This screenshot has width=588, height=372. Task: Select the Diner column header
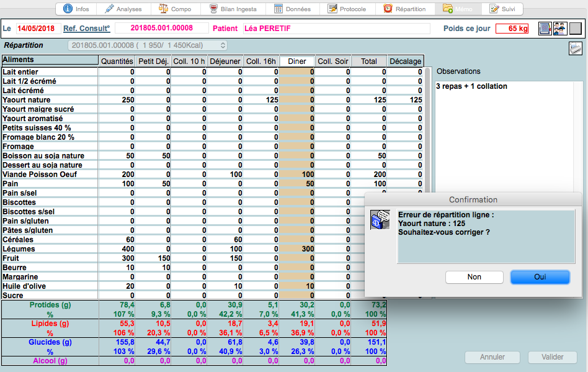(297, 61)
